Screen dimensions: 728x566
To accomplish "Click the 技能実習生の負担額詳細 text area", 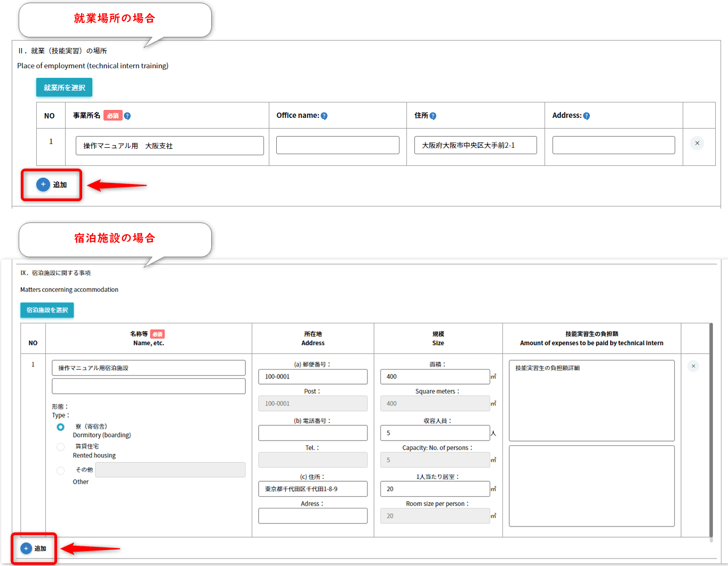I will (x=591, y=400).
